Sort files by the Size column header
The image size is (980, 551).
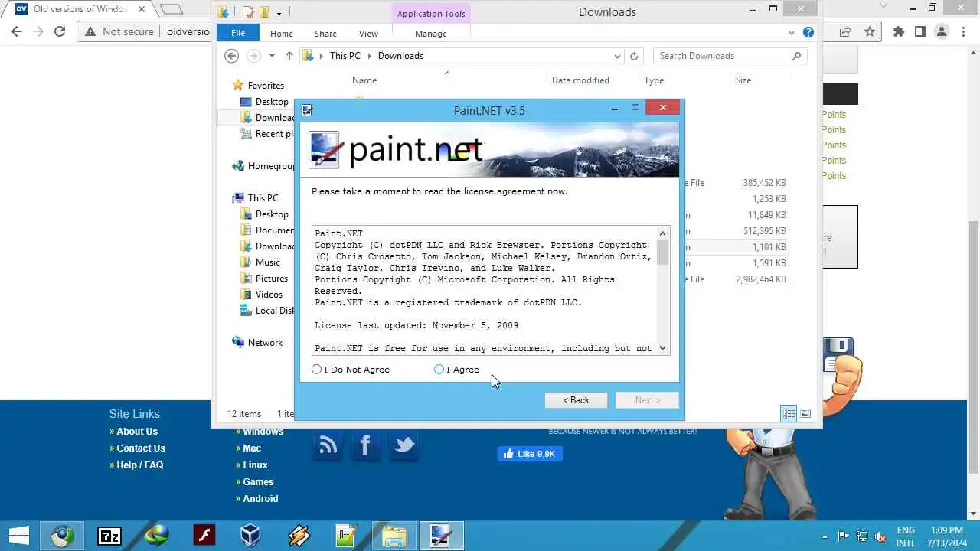743,80
